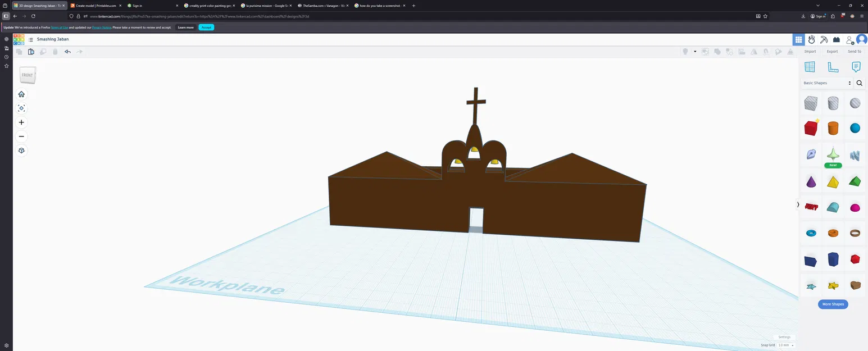
Task: Click the Workplane tool icon
Action: pos(810,67)
